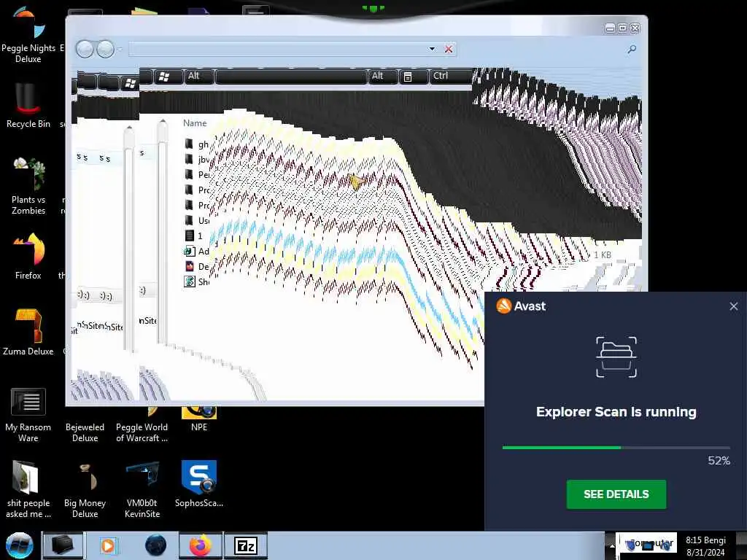Open the address bar history dropdown arrow
747x560 pixels.
[x=432, y=49]
